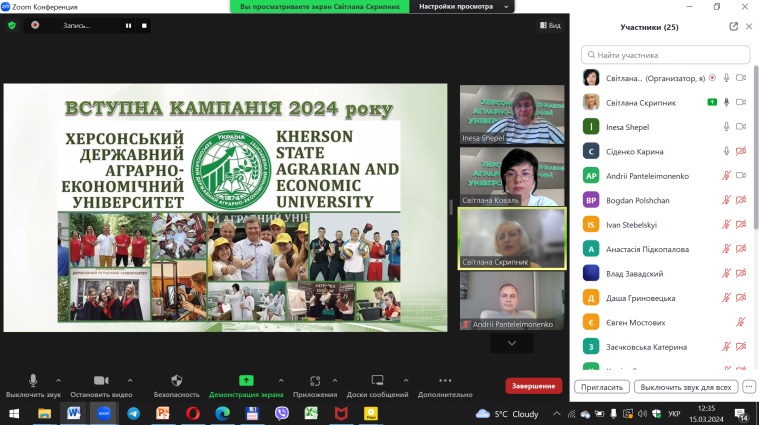759x425 pixels.
Task: Open McAfee from the taskbar
Action: pos(341,413)
